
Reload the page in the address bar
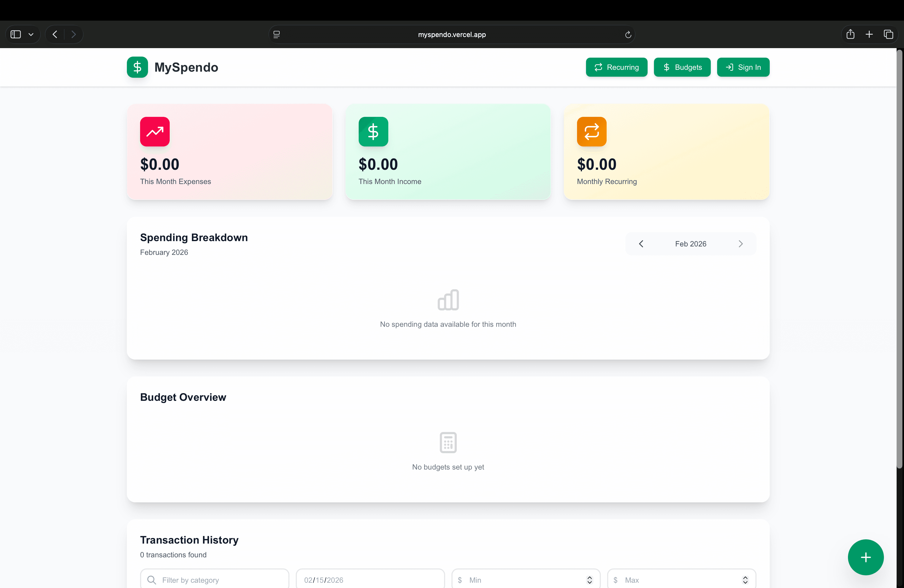[x=628, y=35]
